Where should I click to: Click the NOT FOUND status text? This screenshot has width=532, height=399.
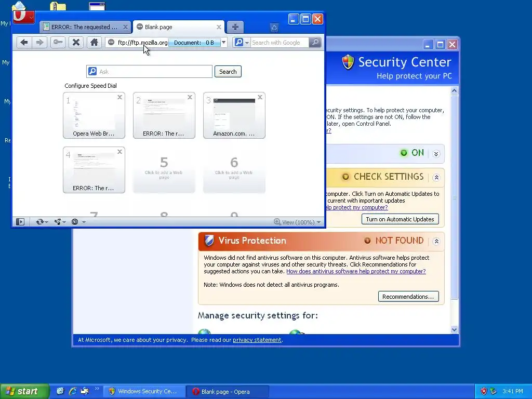click(400, 241)
